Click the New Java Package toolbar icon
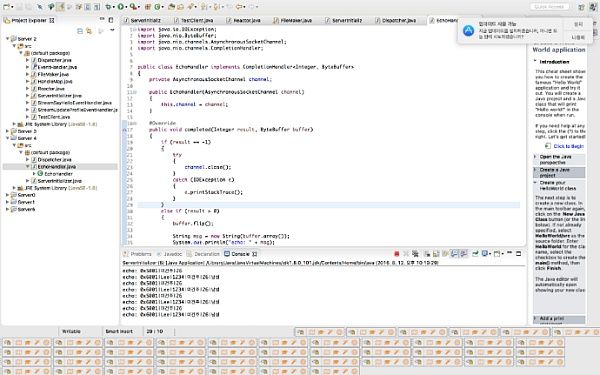Viewport: 600px width, 375px height. [x=148, y=7]
